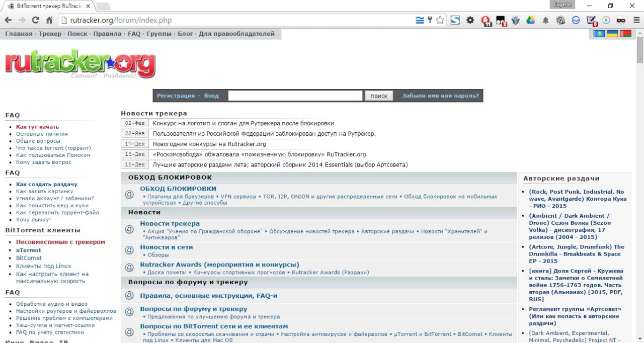The image size is (644, 343).
Task: Open news Новогодние конкурсы на Rutracker.org
Action: coord(209,144)
